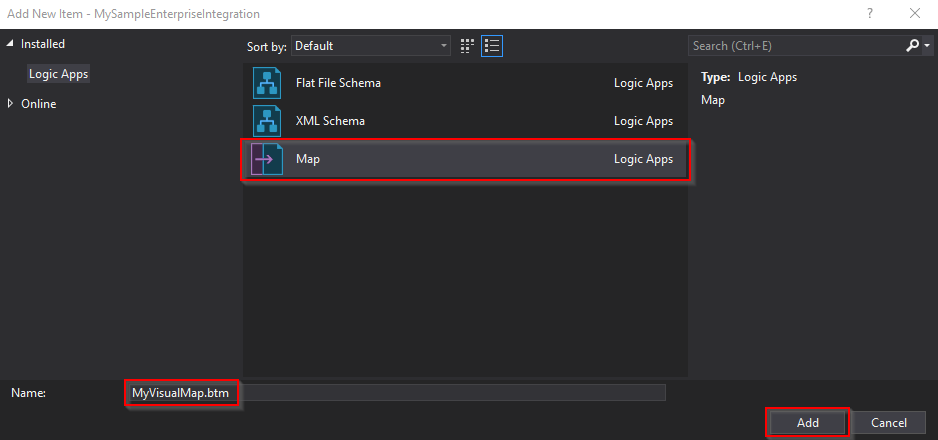The image size is (938, 440).
Task: Click the Add button
Action: point(808,423)
